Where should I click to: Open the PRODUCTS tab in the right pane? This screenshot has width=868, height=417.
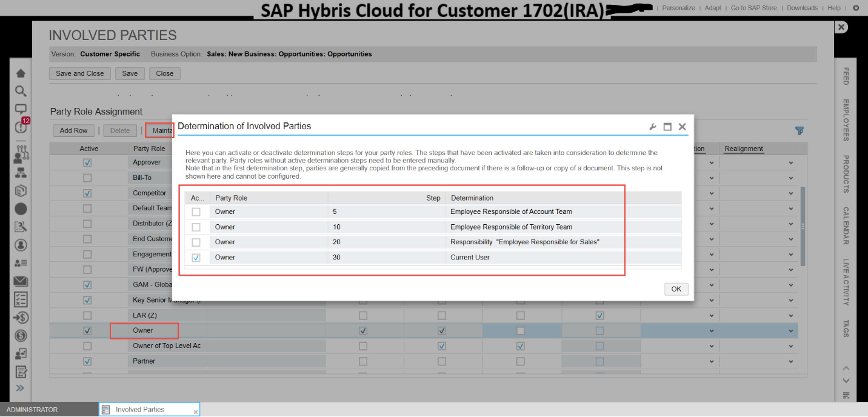846,174
